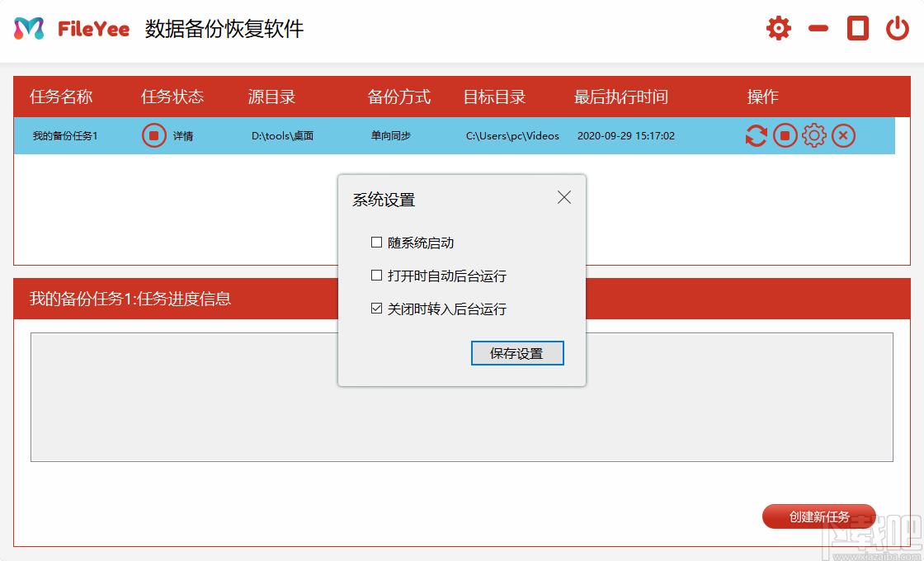The image size is (924, 561).
Task: Open 详情 task details link
Action: pos(182,136)
